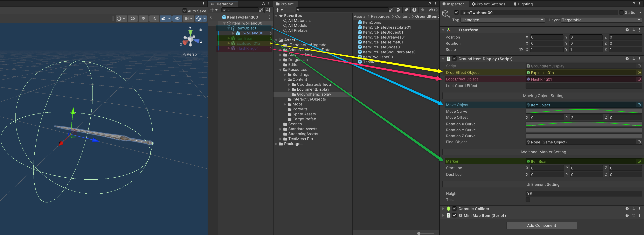644x235 pixels.
Task: Toggle scene audio mute icon
Action: click(154, 19)
